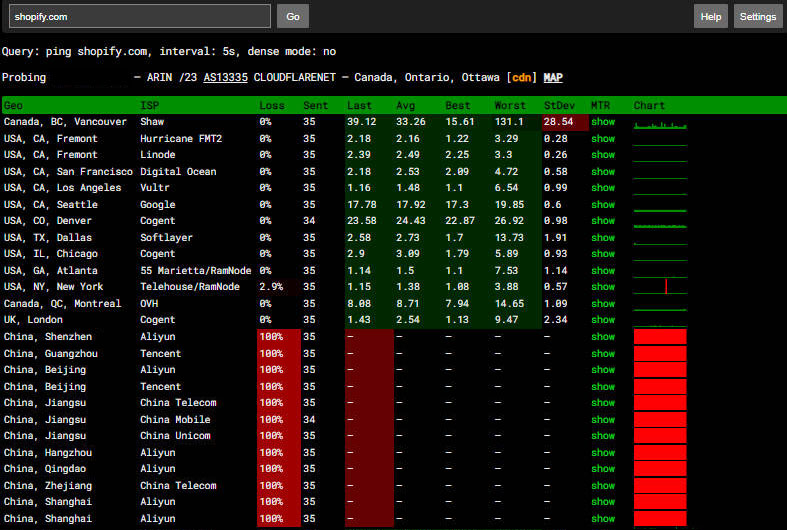Click the Montreal OVH latency chart

pyautogui.click(x=660, y=304)
